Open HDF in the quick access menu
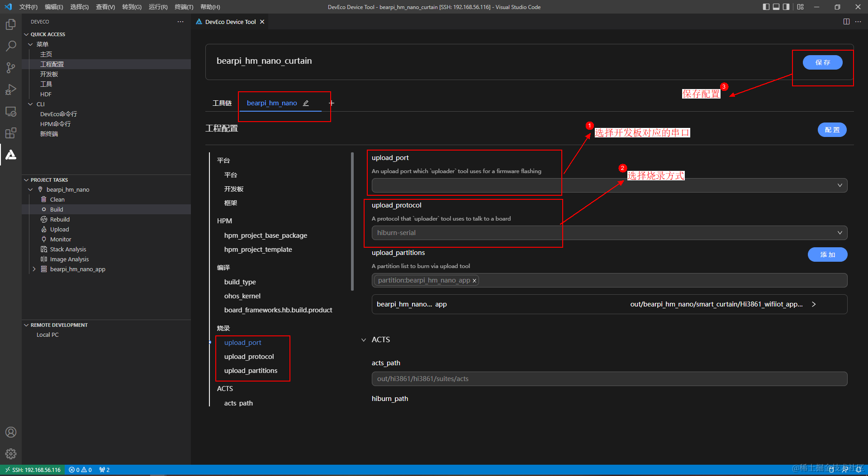Screen dimensions: 868x476 click(x=46, y=94)
